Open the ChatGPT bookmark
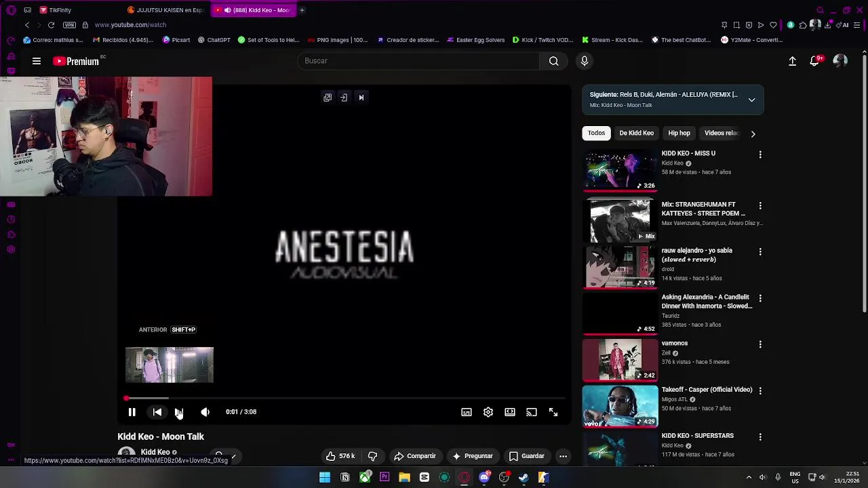Viewport: 868px width, 488px height. point(214,40)
